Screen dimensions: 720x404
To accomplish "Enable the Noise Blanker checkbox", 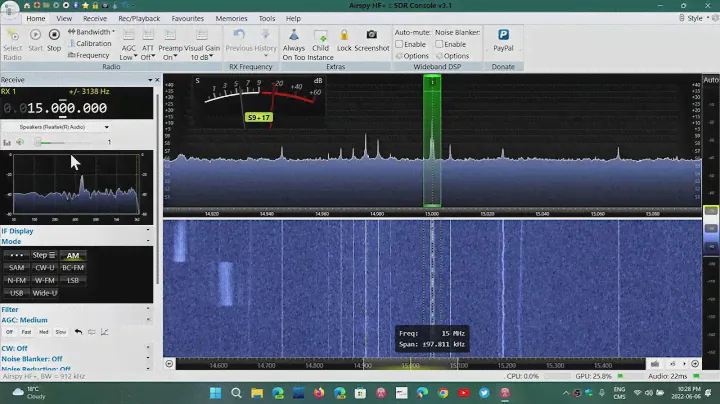I will tap(440, 44).
